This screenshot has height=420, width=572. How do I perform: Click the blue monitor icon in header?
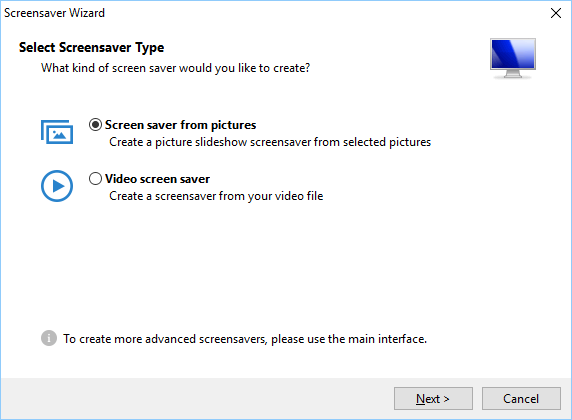coord(513,58)
